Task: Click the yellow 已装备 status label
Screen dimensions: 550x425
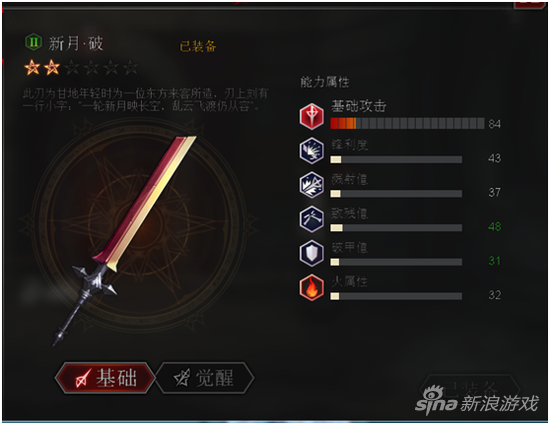Action: coord(197,46)
